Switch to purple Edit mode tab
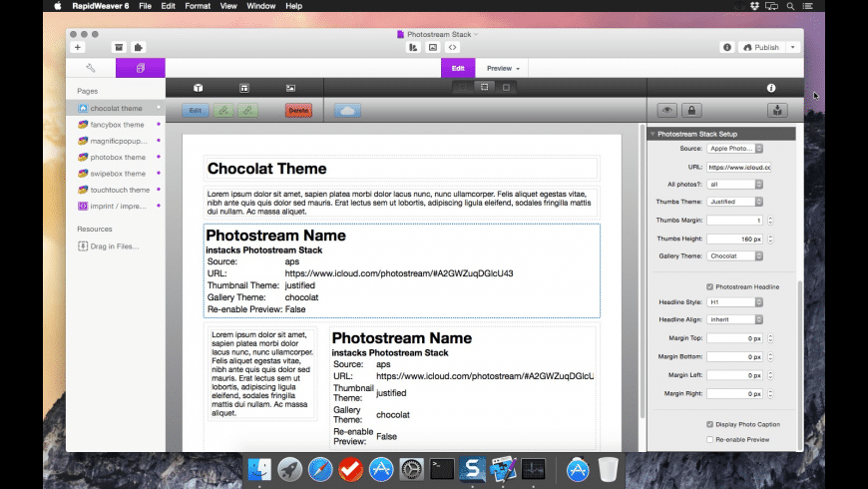 [x=458, y=68]
